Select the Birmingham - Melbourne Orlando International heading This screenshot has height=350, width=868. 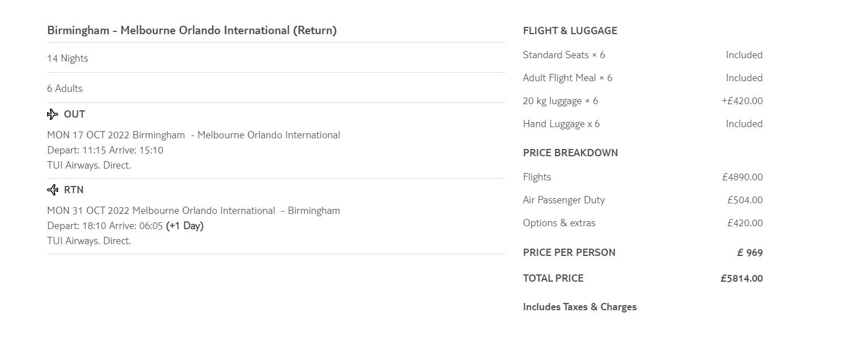(x=192, y=31)
